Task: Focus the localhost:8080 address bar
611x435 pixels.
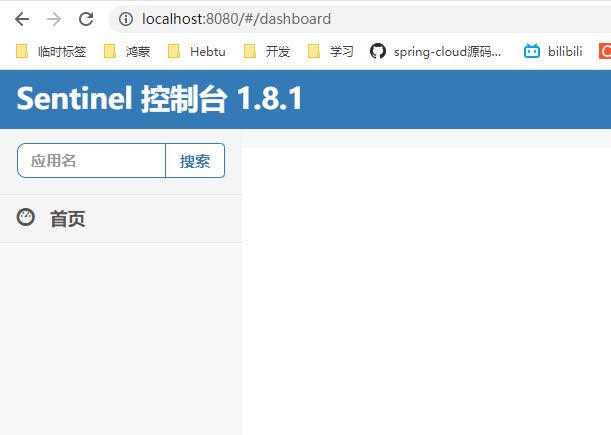Action: click(358, 19)
